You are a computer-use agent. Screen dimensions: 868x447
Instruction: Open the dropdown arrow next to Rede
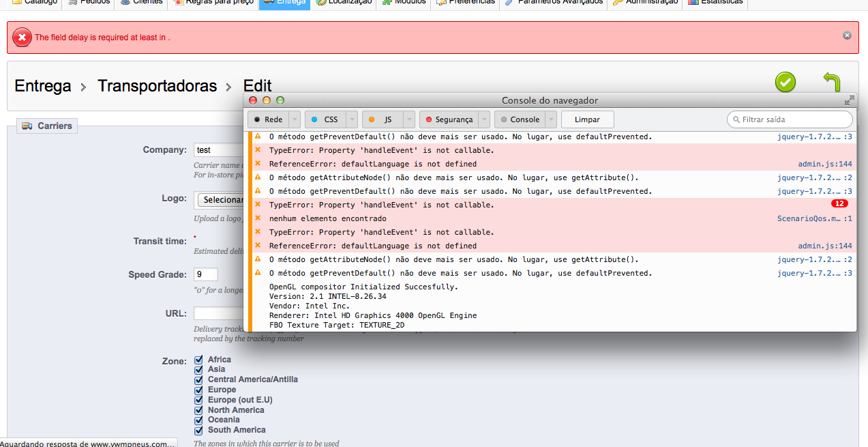click(x=295, y=119)
